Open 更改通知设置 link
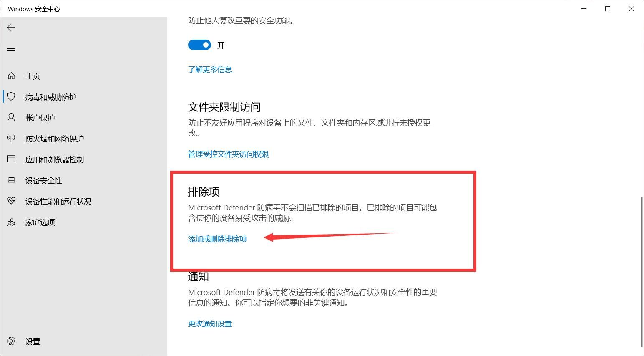The width and height of the screenshot is (644, 356). [x=210, y=324]
